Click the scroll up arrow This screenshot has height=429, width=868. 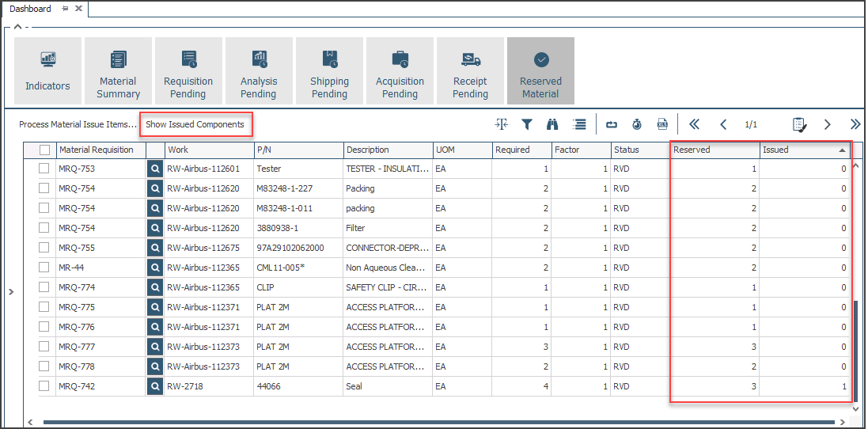[856, 165]
